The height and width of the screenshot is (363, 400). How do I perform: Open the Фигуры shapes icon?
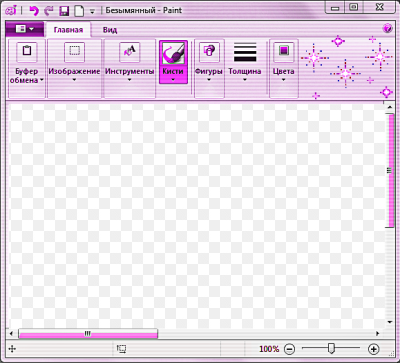pos(209,52)
